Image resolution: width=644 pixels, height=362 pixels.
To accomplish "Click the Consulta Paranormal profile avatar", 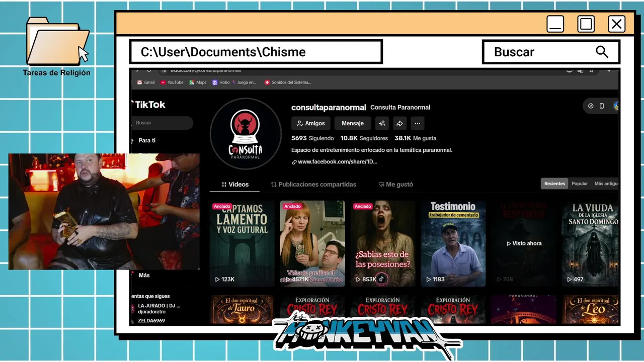I will pos(246,134).
